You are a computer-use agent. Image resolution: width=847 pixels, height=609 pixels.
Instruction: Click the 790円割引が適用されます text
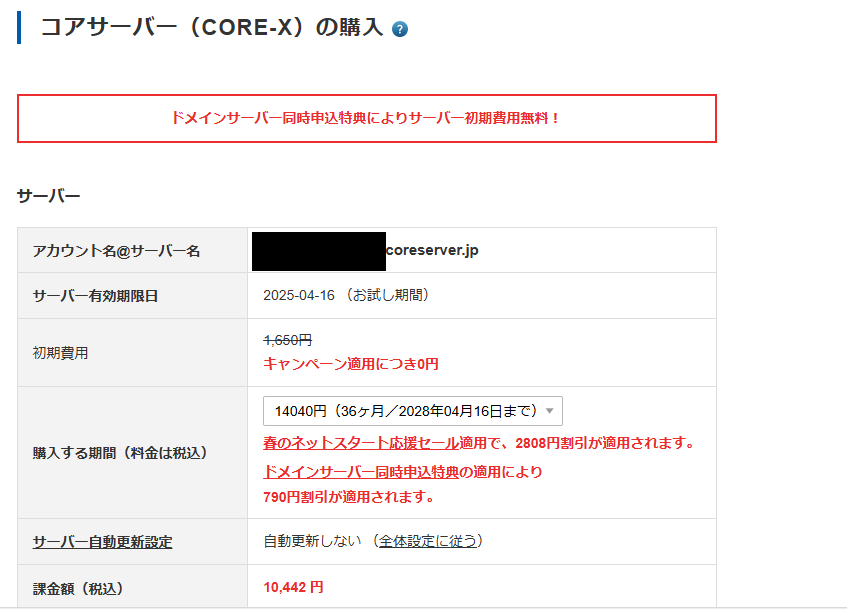click(347, 496)
